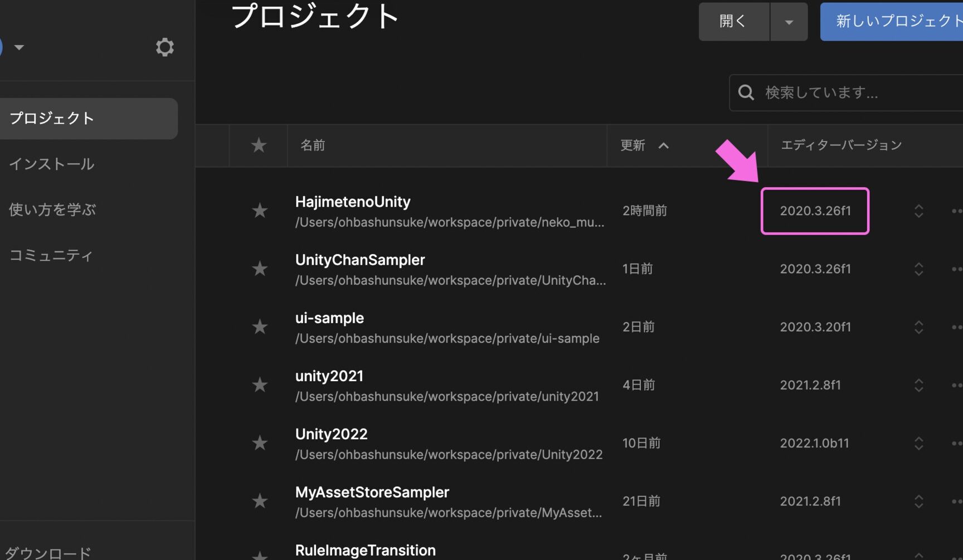Open version selector for Unity2022

point(918,443)
